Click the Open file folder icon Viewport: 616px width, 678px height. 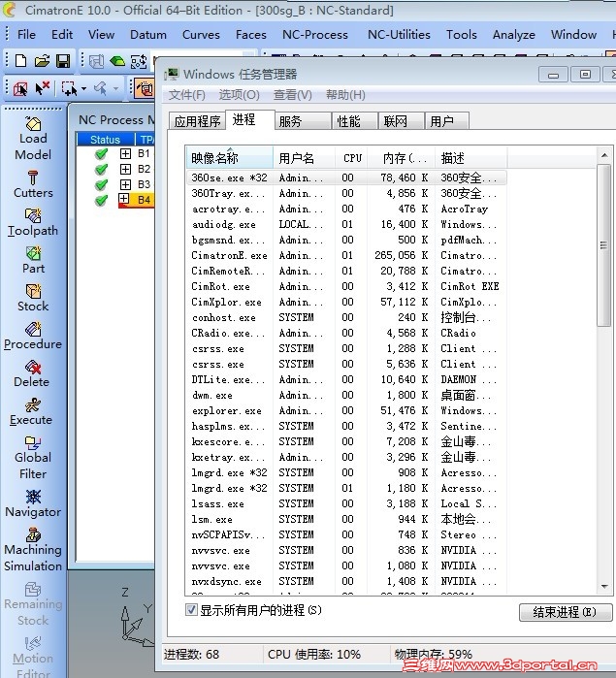42,61
